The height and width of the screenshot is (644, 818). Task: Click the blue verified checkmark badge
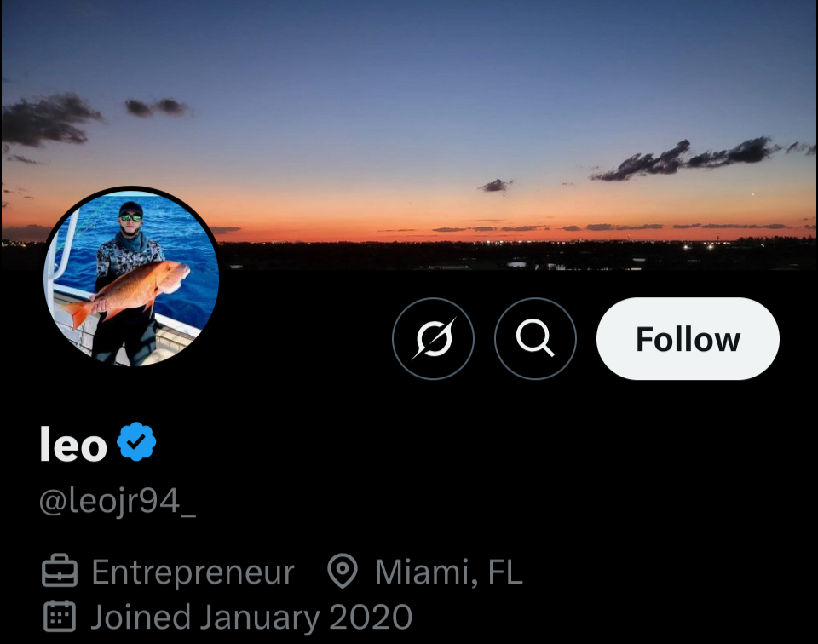[x=136, y=444]
